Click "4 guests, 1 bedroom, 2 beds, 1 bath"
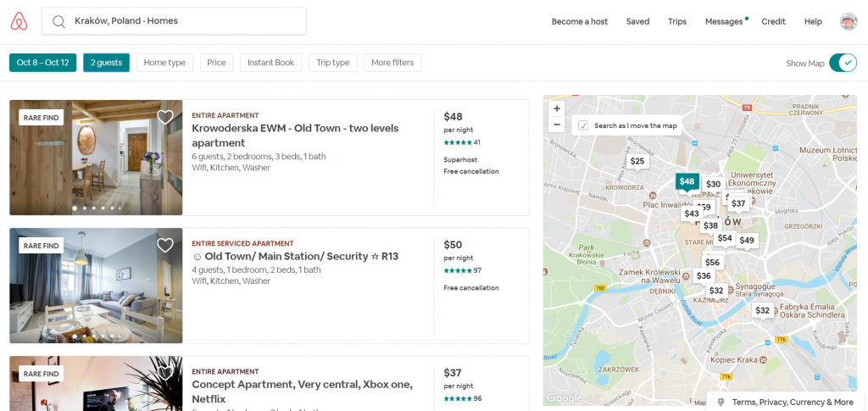 (256, 270)
